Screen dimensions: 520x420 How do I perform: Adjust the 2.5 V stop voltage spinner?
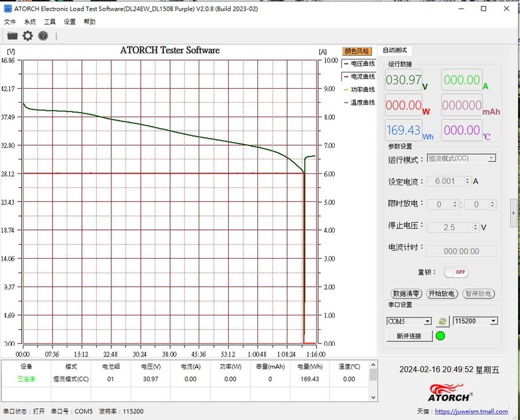475,227
